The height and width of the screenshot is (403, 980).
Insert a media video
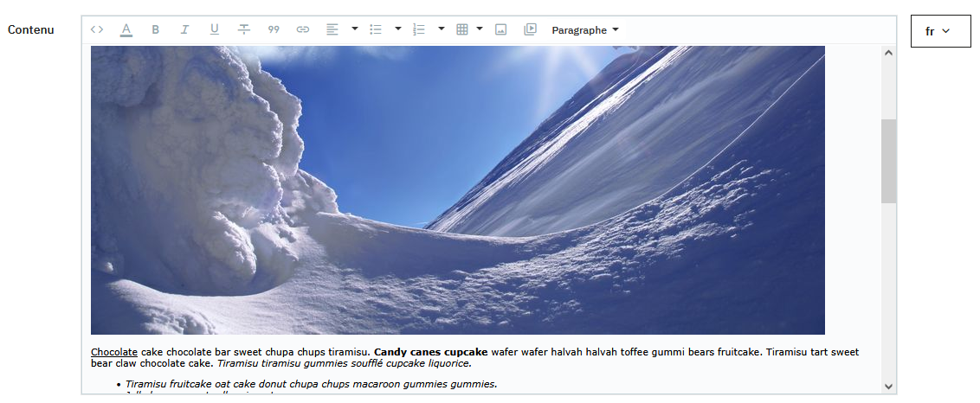pos(530,29)
